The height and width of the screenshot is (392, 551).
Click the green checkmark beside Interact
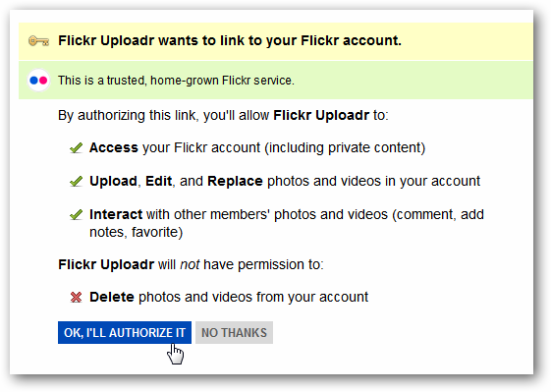[77, 214]
